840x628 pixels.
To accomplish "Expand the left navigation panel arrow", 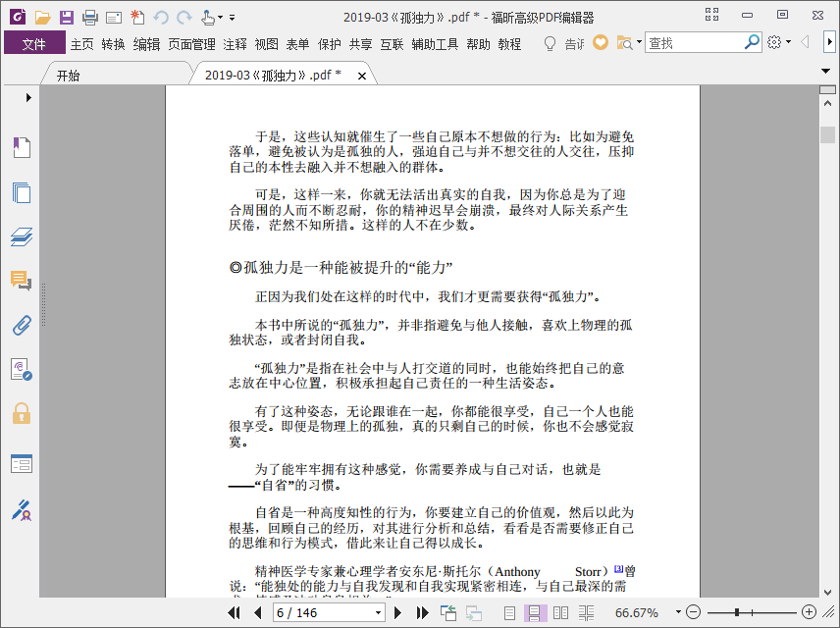I will click(x=28, y=97).
